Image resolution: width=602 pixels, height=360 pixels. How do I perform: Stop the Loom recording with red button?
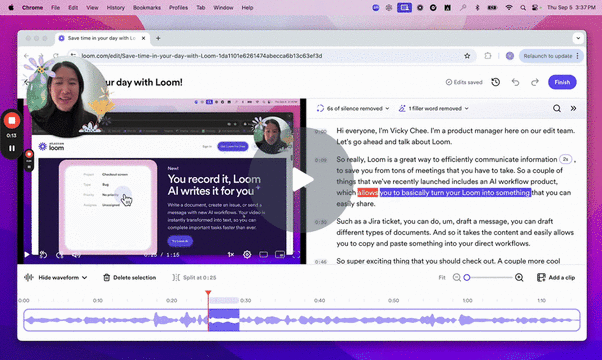coord(12,121)
